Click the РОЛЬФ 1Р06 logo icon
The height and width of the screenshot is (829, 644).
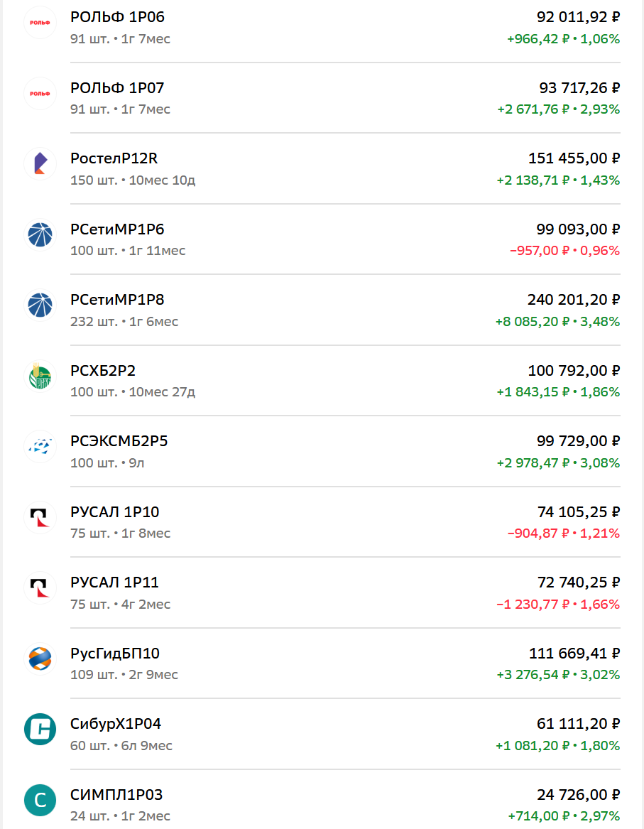(40, 23)
